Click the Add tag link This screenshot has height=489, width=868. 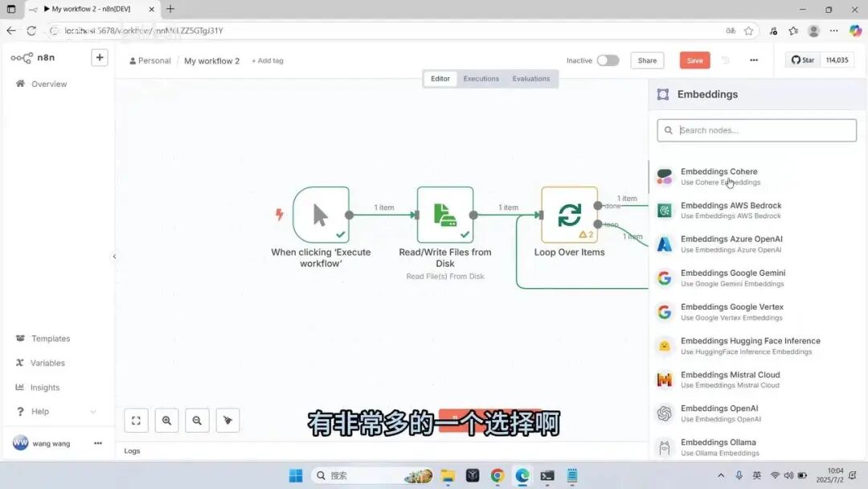point(268,61)
